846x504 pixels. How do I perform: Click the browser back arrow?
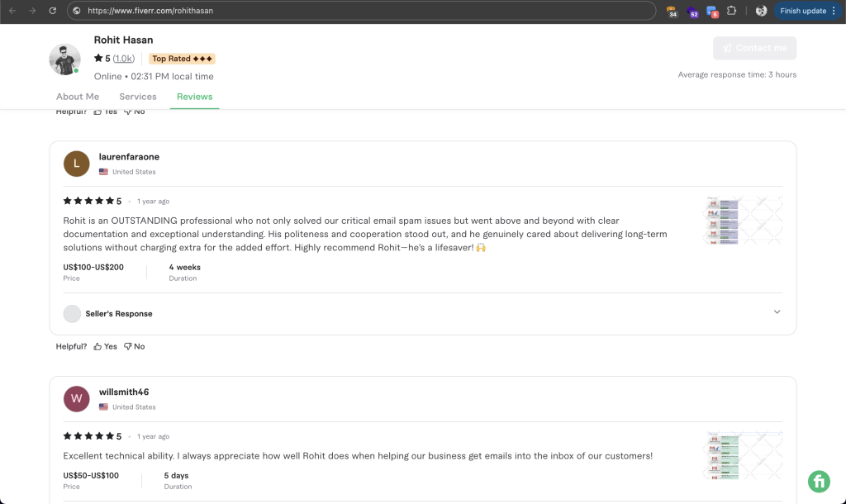pyautogui.click(x=12, y=12)
